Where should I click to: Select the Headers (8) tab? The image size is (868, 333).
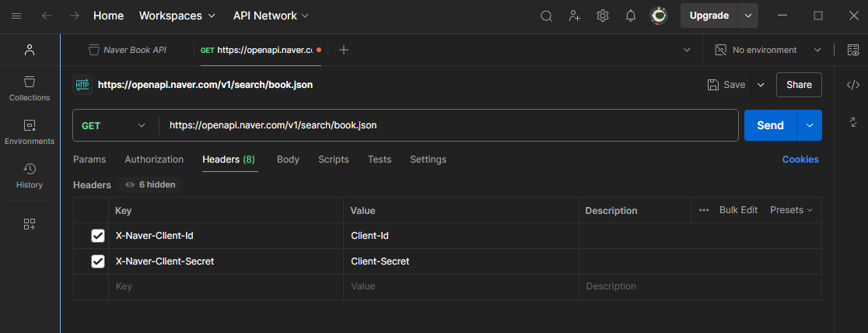coord(229,159)
